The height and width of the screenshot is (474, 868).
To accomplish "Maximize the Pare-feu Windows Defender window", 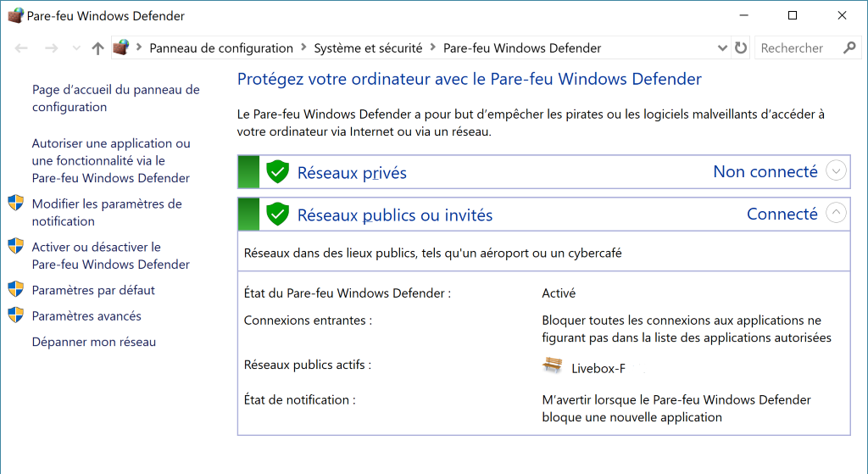I will (x=793, y=15).
